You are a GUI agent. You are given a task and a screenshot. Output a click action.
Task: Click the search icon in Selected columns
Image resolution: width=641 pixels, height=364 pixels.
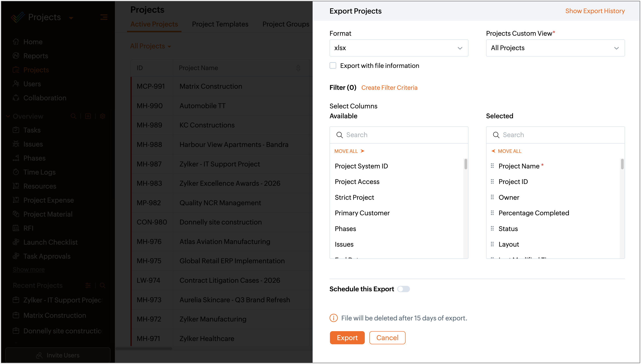coord(496,135)
